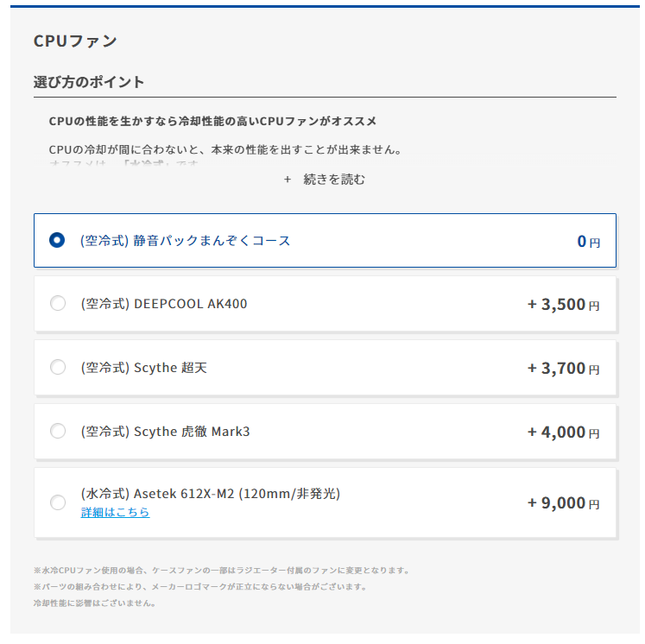
Task: Open the 詳細はこちら link
Action: [115, 513]
